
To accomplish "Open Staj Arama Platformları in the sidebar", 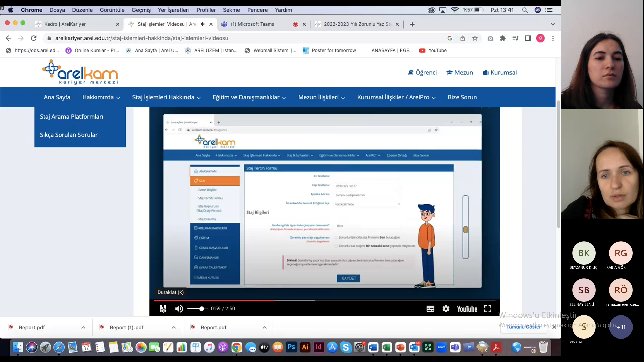I will click(71, 117).
